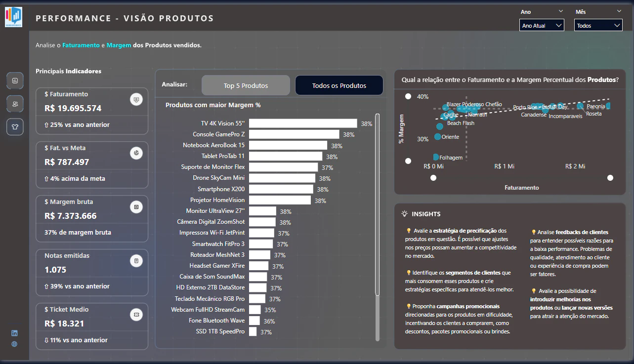Image resolution: width=634 pixels, height=364 pixels.
Task: Select the shirt products page icon
Action: point(15,127)
